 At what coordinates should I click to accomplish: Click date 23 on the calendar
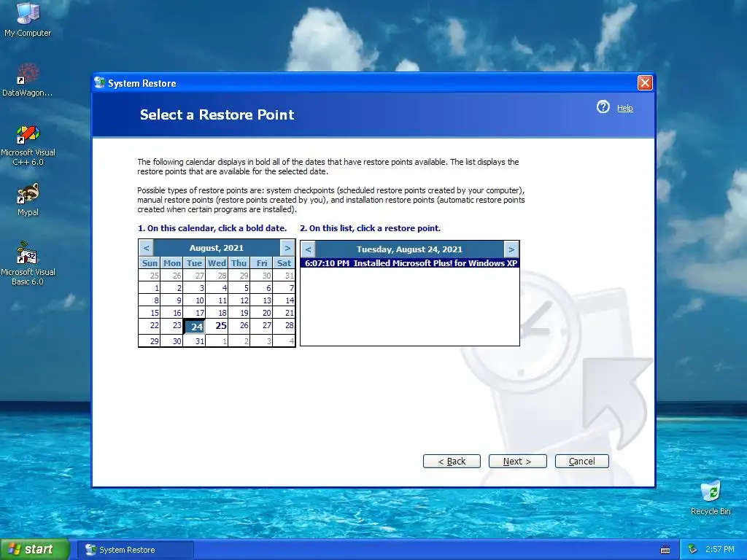click(172, 326)
